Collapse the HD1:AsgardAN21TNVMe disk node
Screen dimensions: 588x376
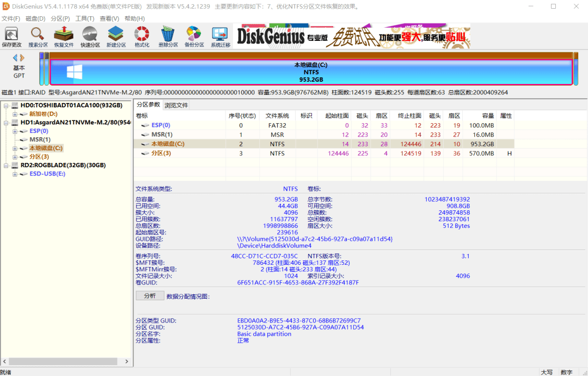tap(6, 123)
